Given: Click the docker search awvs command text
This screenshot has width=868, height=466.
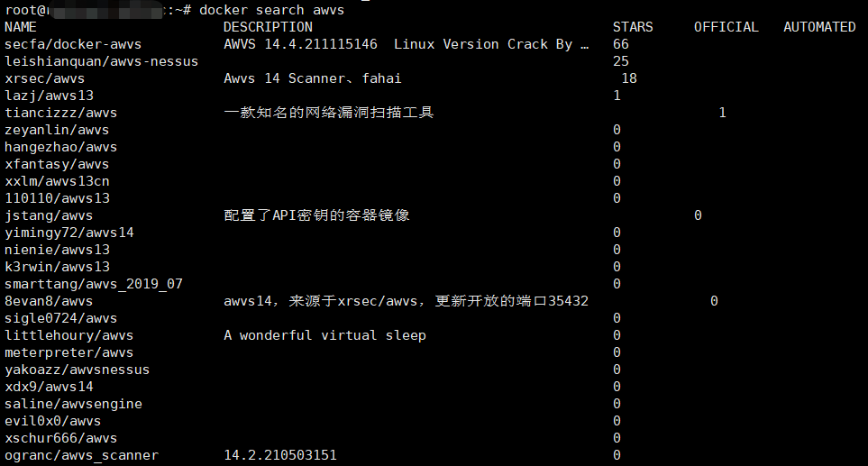Looking at the screenshot, I should [x=272, y=10].
